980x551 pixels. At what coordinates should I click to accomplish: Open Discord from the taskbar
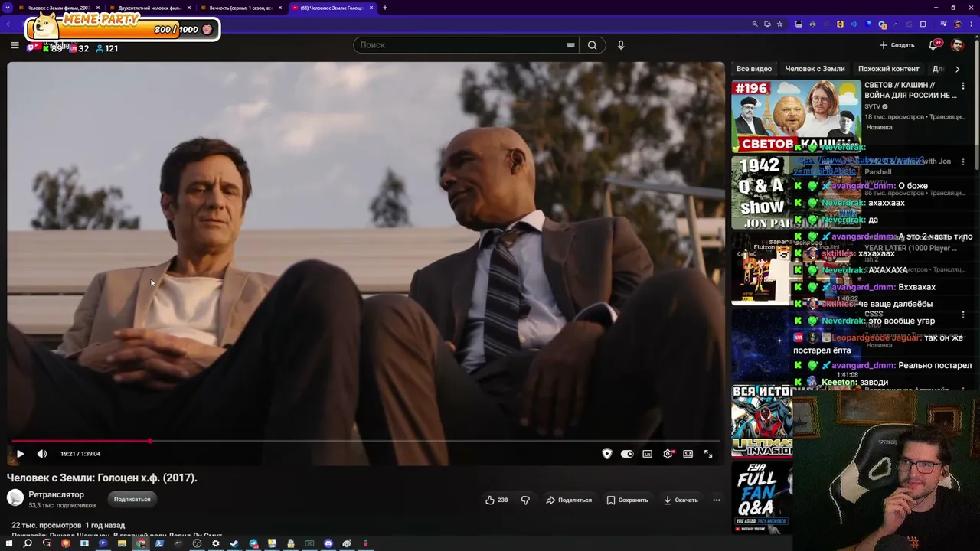328,543
